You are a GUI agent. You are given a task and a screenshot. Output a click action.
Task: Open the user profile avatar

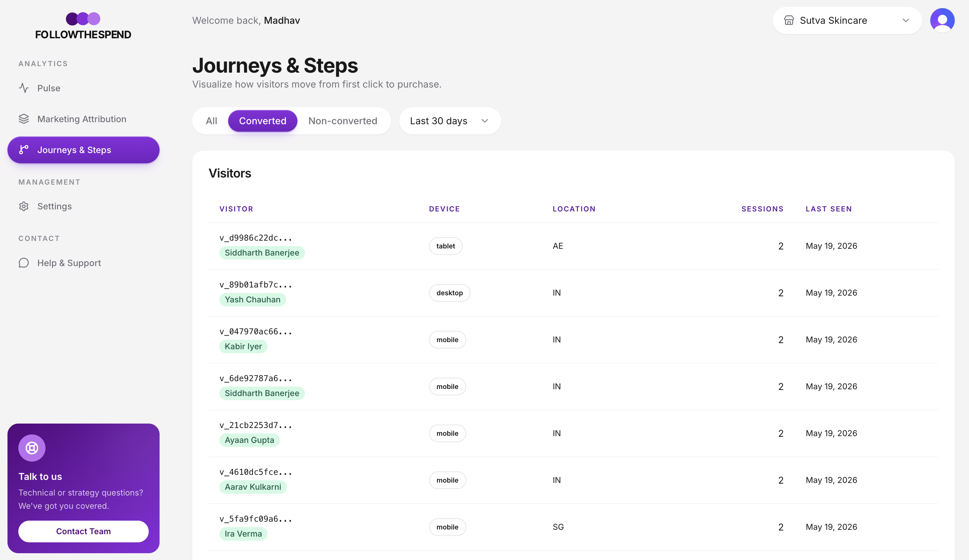[942, 20]
